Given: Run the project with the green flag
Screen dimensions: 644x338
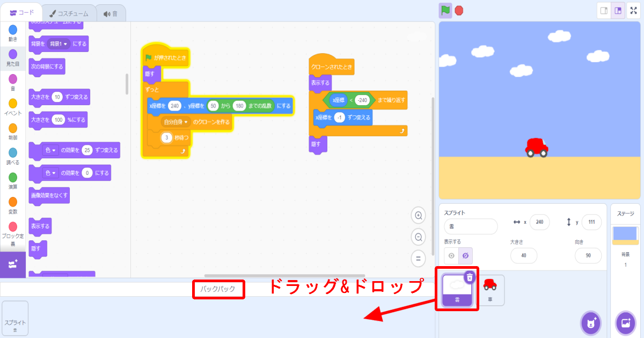Looking at the screenshot, I should pos(444,10).
